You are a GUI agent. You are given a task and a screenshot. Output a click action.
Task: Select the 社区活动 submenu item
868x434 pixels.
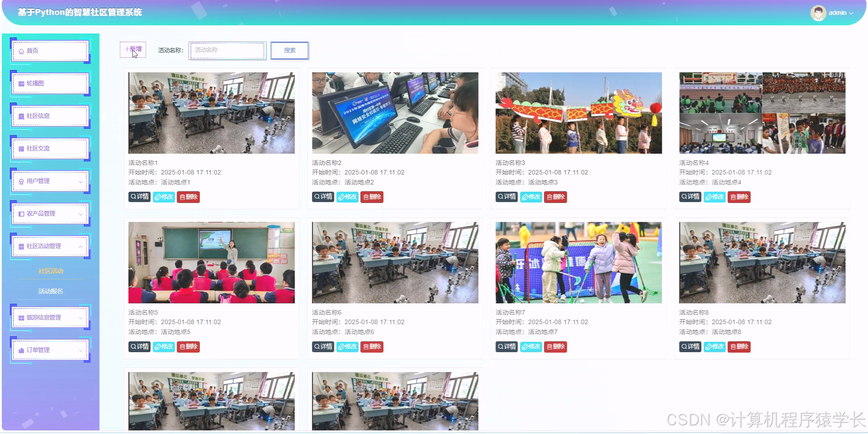51,271
